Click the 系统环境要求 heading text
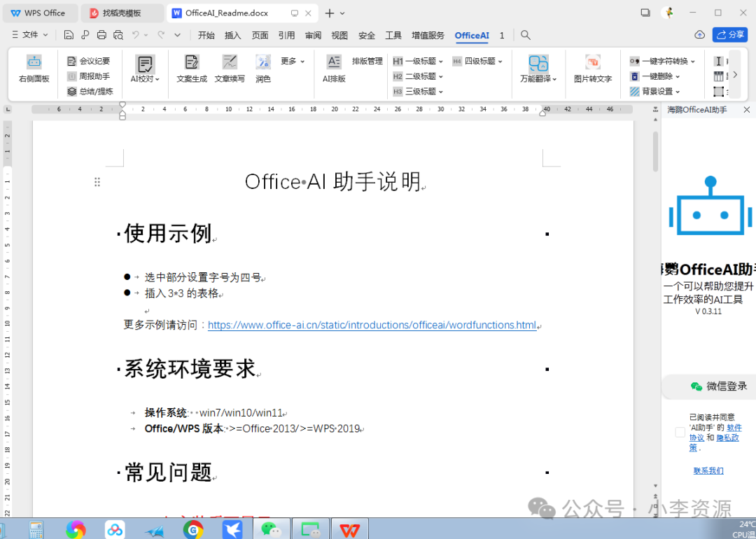The height and width of the screenshot is (539, 756). pyautogui.click(x=190, y=369)
